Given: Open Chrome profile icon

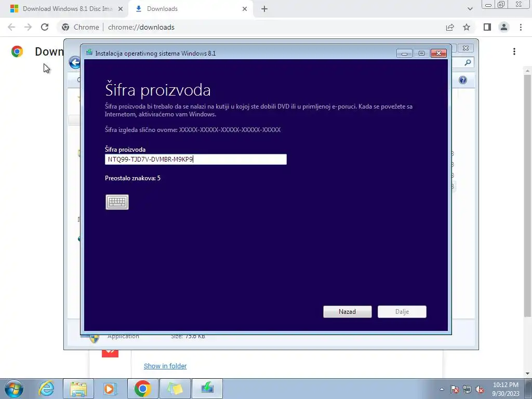Looking at the screenshot, I should pyautogui.click(x=504, y=27).
